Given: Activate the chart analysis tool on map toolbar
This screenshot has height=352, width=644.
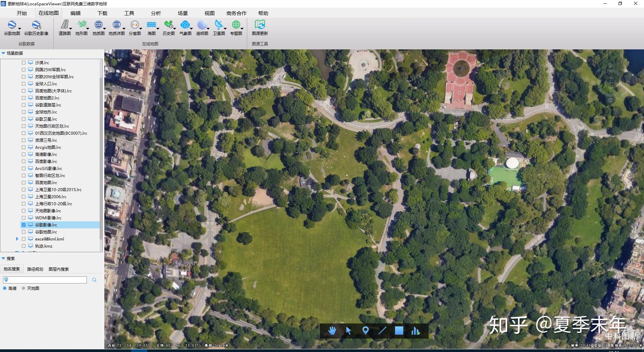Looking at the screenshot, I should coord(416,331).
